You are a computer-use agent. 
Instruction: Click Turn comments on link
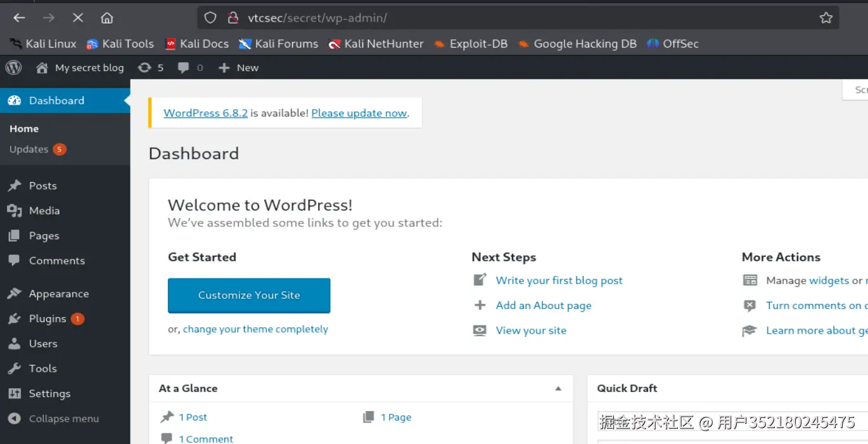point(817,305)
